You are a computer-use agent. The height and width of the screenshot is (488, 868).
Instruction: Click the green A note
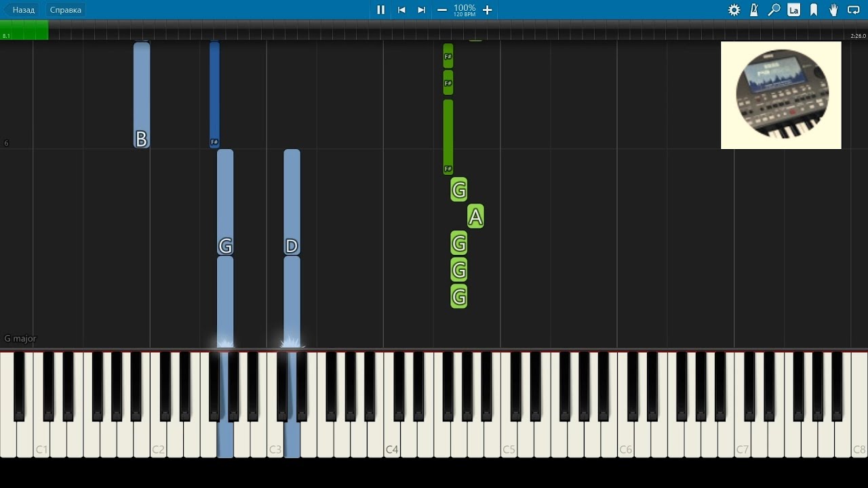tap(475, 217)
